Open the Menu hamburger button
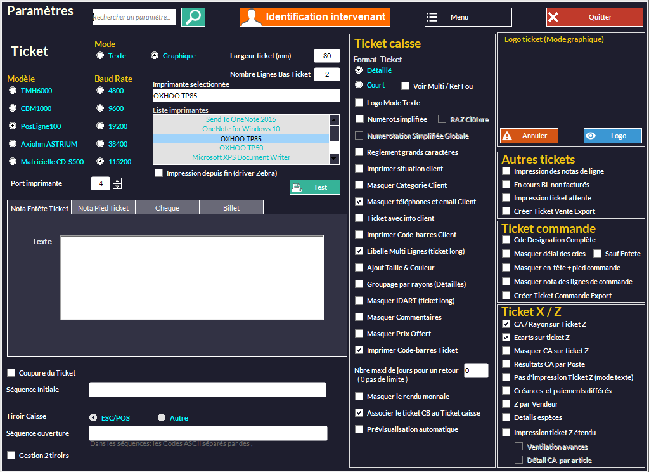649x472 pixels. (451, 17)
